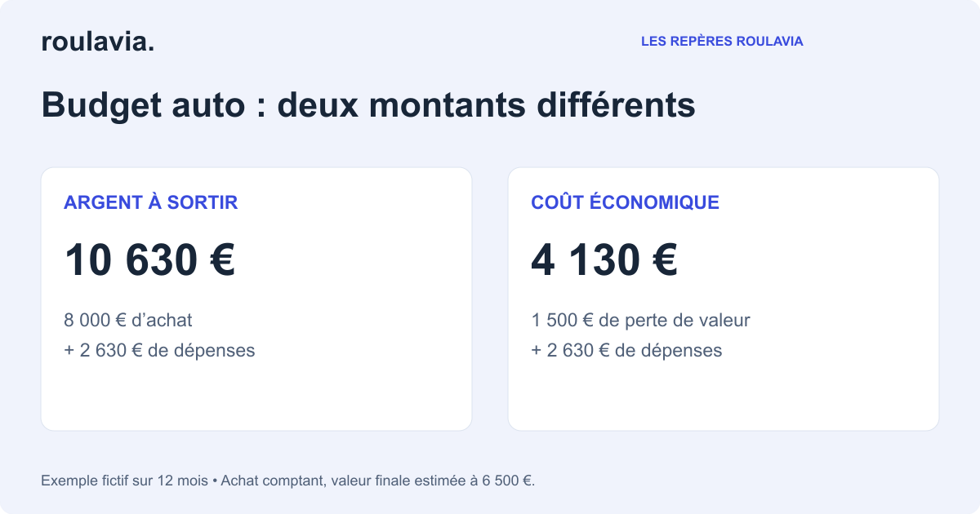Viewport: 980px width, 514px height.
Task: Select the Budget auto headline text
Action: point(368,106)
